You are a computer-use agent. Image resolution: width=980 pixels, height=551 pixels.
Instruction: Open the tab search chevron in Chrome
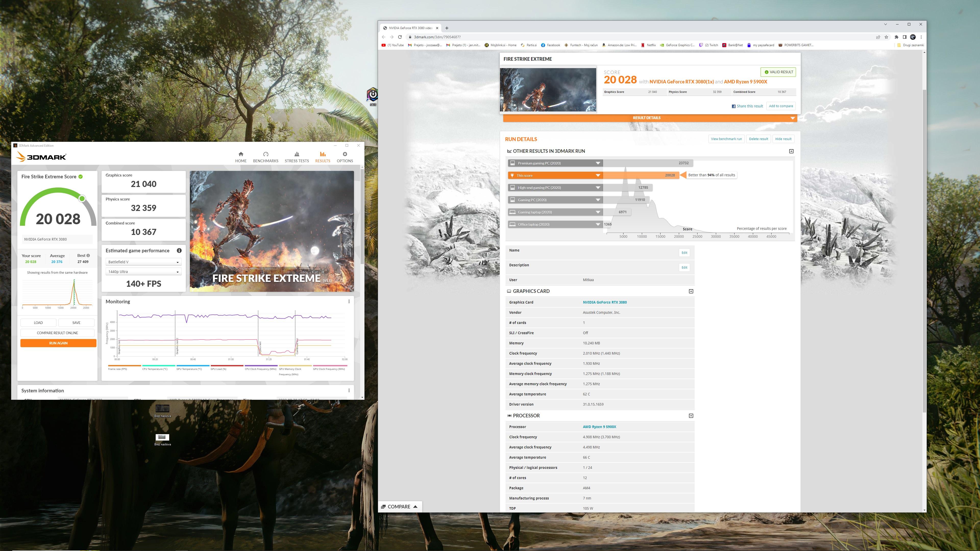[885, 24]
